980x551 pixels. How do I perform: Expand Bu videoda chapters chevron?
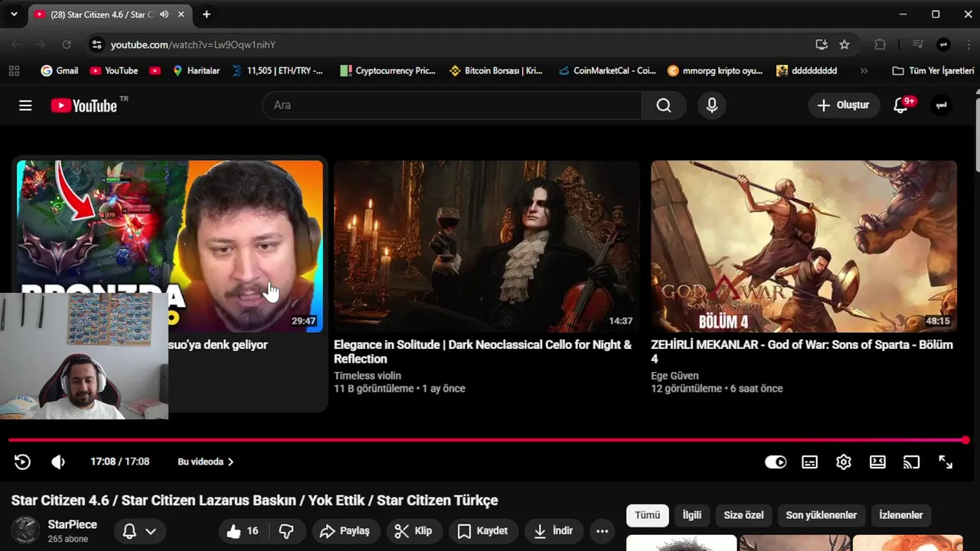pyautogui.click(x=230, y=461)
